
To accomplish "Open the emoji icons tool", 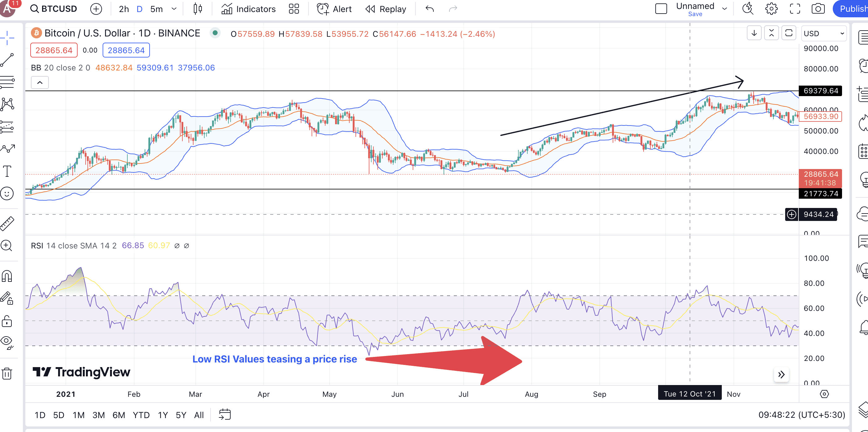I will (x=7, y=193).
